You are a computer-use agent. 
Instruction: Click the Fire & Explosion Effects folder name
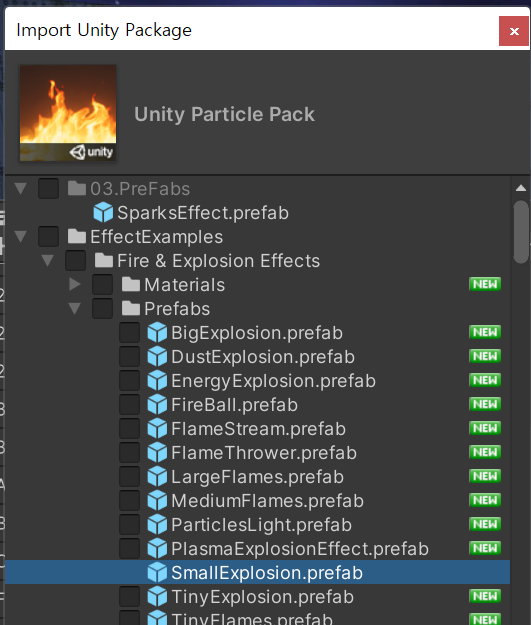(218, 260)
